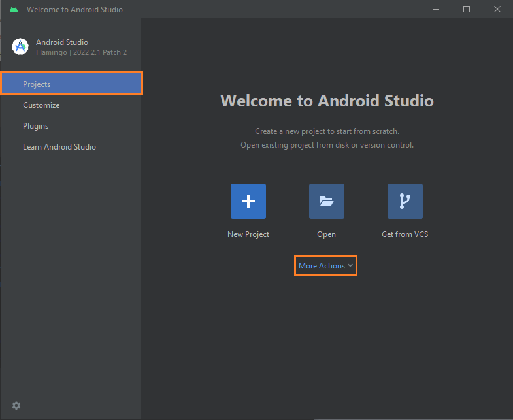Click the Open folder icon
This screenshot has height=420, width=513.
point(327,201)
